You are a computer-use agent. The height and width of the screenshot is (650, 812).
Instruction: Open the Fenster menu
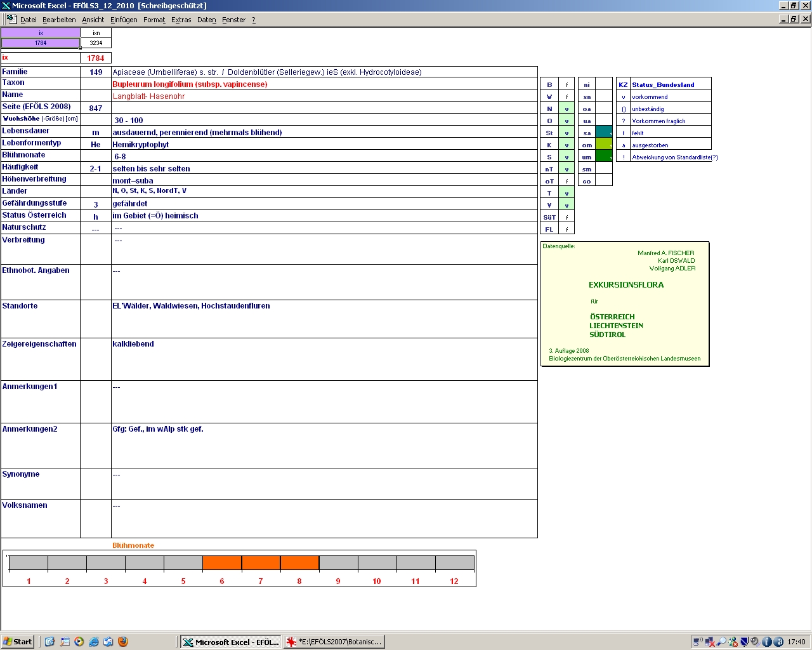[x=234, y=20]
